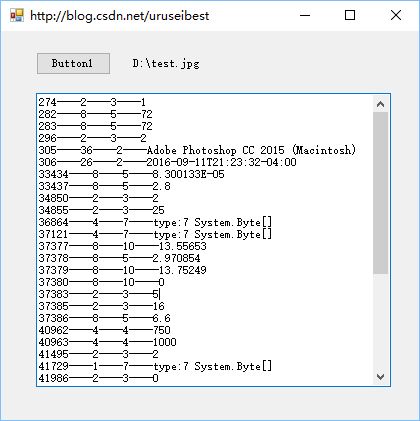Click the D:\test.jpg path label

[166, 63]
